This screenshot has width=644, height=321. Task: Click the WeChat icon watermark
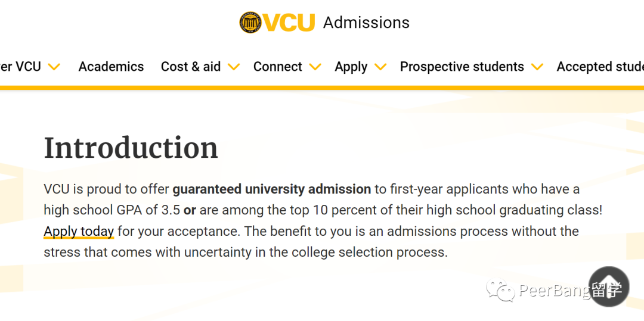500,289
